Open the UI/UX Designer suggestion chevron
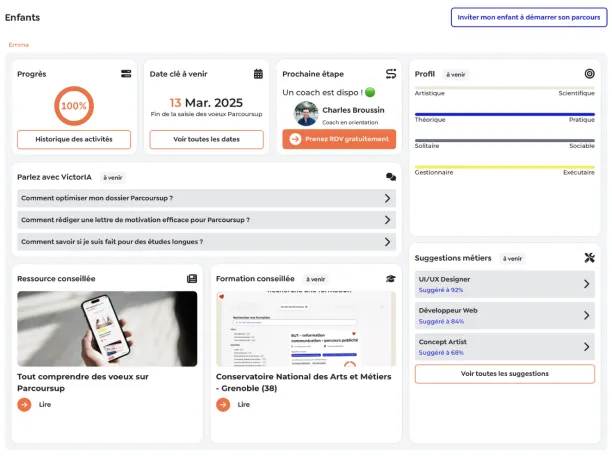 point(586,284)
